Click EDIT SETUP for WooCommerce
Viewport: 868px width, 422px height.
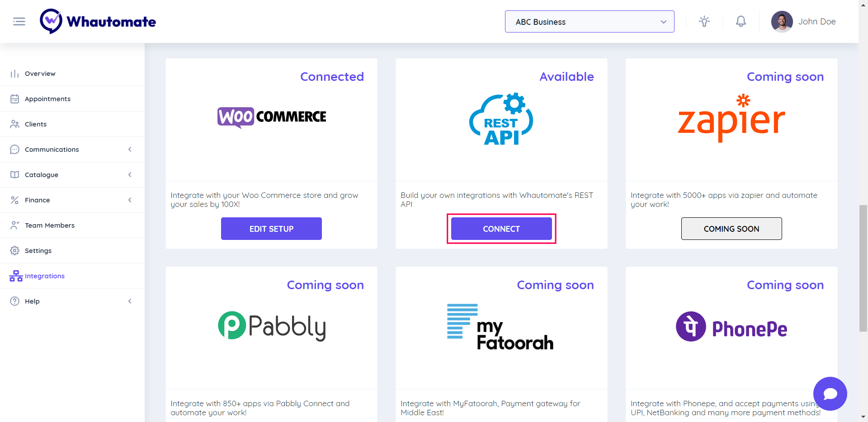click(271, 229)
